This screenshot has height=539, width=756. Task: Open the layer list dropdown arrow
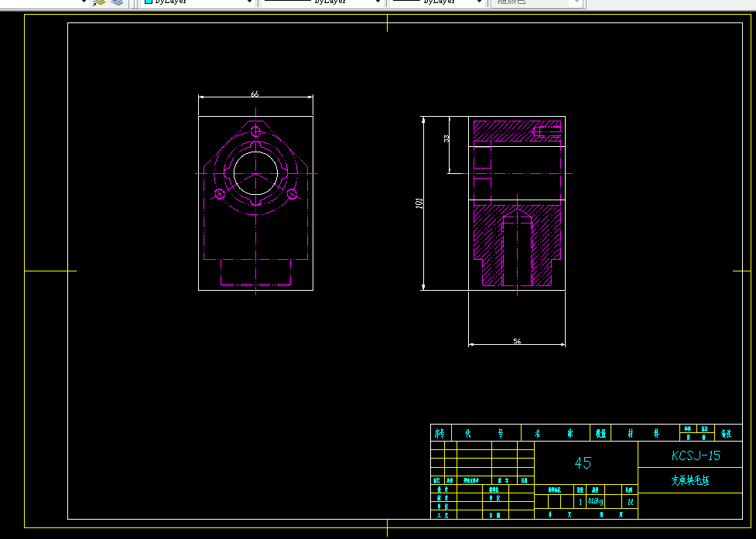click(84, 2)
